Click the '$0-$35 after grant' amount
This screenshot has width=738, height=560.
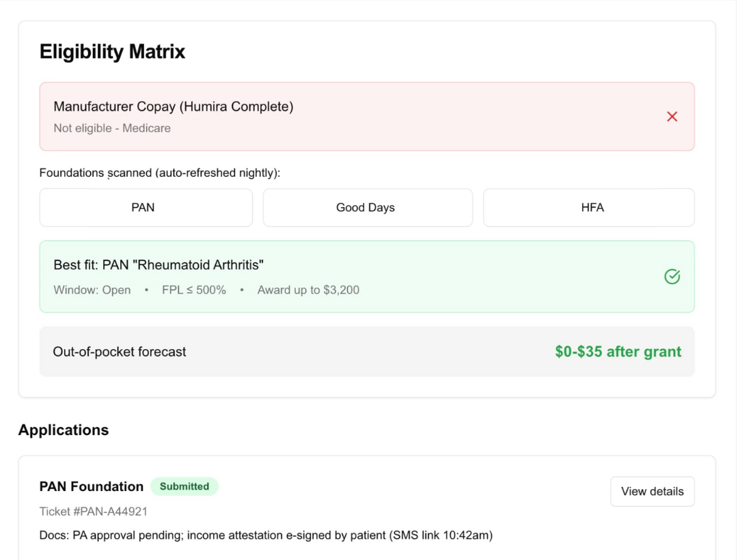click(x=618, y=352)
